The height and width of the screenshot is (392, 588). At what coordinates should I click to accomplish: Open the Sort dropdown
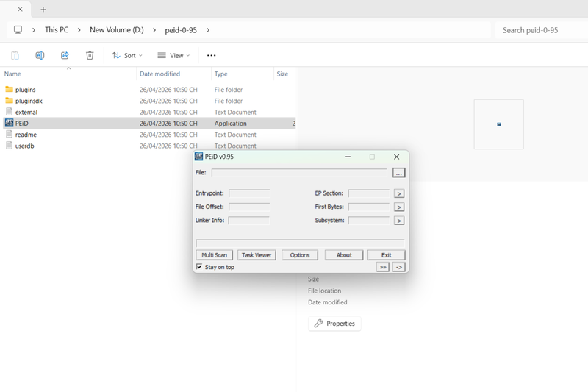pyautogui.click(x=127, y=55)
